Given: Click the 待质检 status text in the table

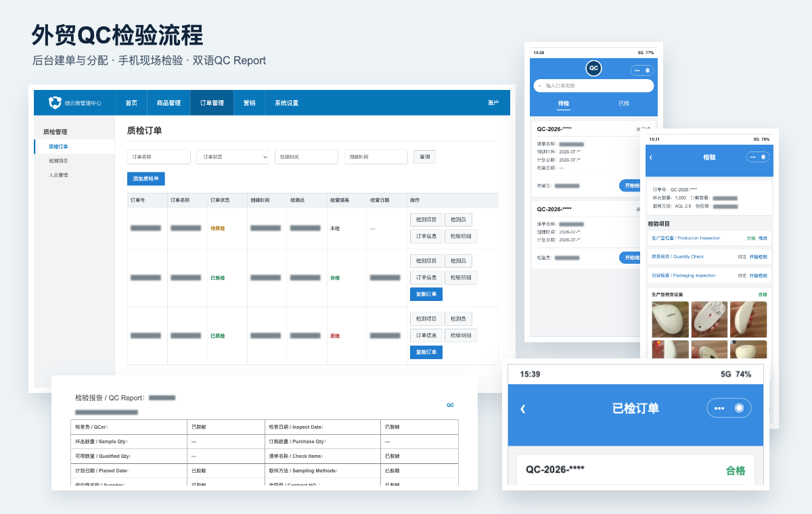Looking at the screenshot, I should click(x=218, y=229).
